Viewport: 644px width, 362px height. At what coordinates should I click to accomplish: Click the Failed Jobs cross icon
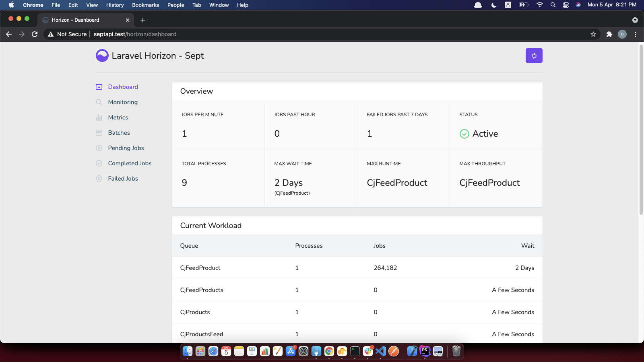(x=99, y=178)
